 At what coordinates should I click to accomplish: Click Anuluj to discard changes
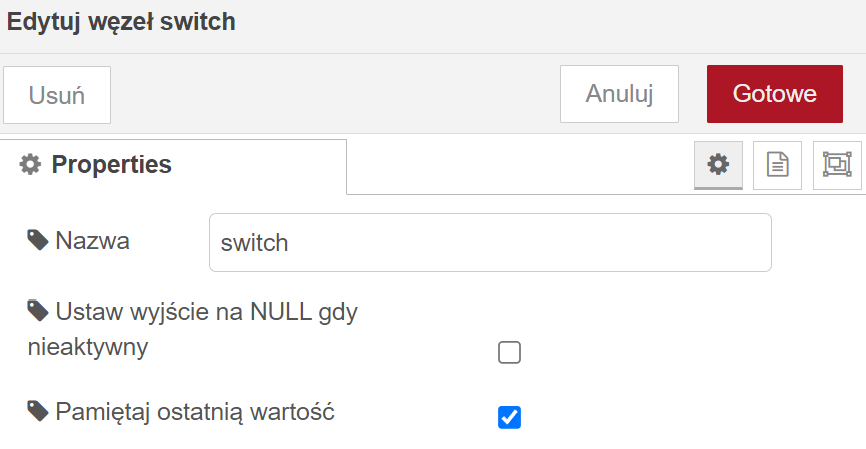619,94
